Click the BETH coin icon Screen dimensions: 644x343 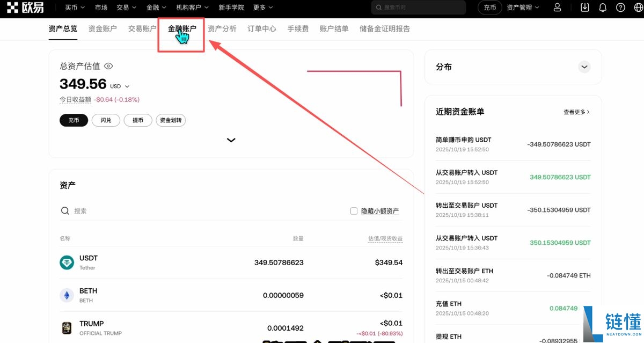(67, 295)
